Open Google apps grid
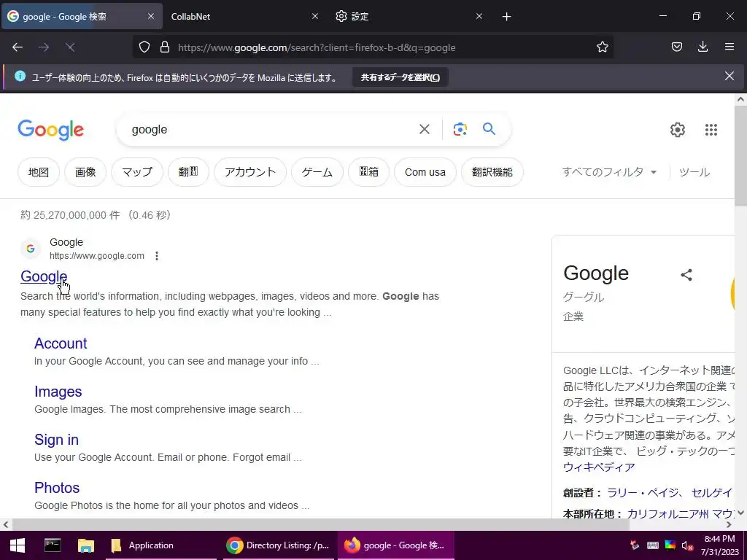Viewport: 747px width, 560px height. coord(711,130)
